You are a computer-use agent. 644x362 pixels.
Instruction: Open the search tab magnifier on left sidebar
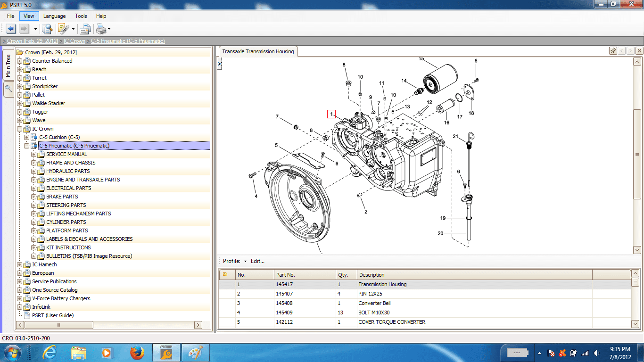tap(8, 88)
